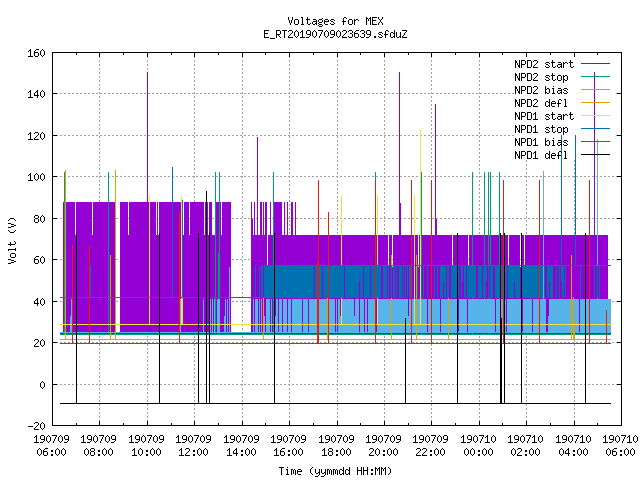Click the purple line sample beside NPD2 start

(x=596, y=64)
